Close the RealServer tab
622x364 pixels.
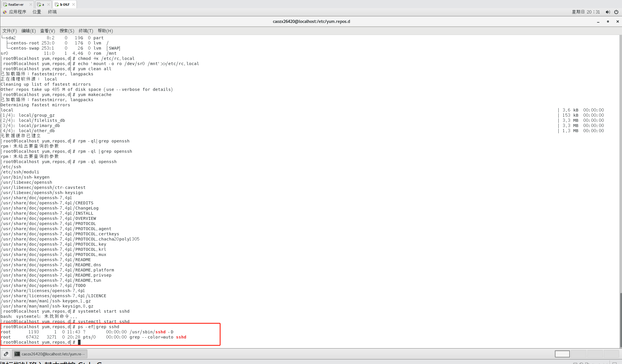[31, 4]
